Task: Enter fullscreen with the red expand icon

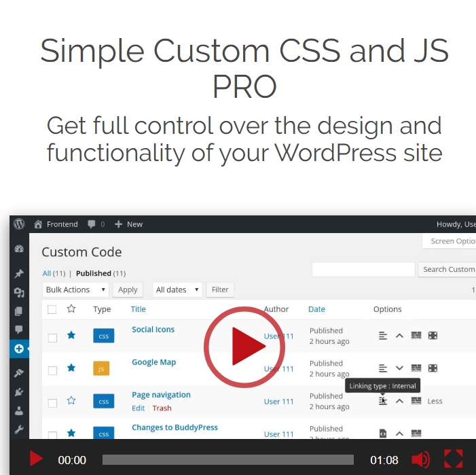Action: [x=453, y=459]
